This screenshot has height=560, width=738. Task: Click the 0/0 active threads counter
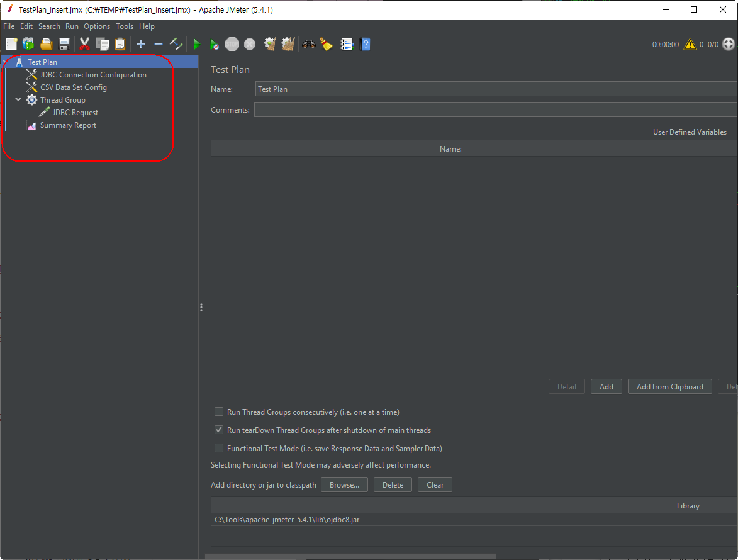click(x=713, y=44)
